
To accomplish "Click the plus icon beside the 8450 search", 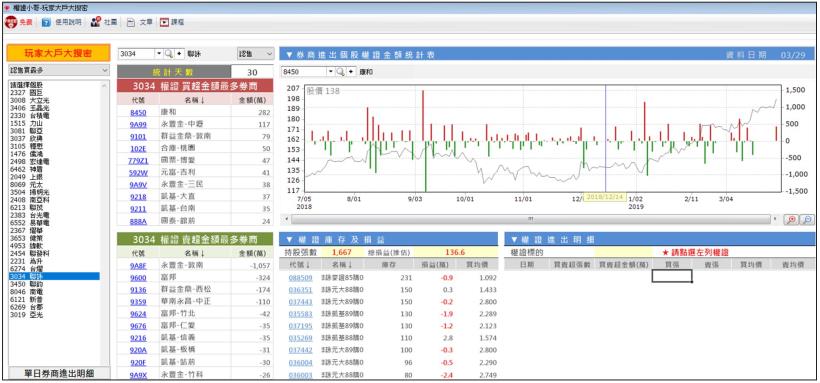I will pyautogui.click(x=350, y=72).
